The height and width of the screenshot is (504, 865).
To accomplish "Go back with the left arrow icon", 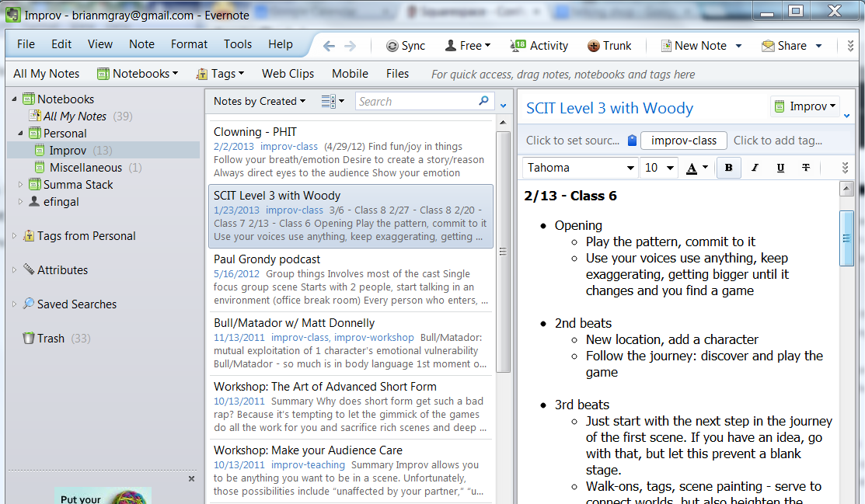I will [x=329, y=46].
